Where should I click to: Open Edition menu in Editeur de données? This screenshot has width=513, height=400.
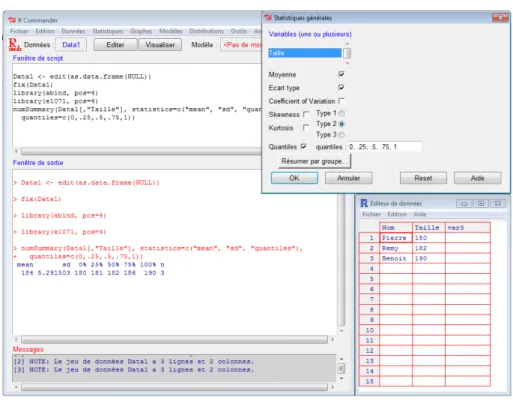pyautogui.click(x=397, y=214)
